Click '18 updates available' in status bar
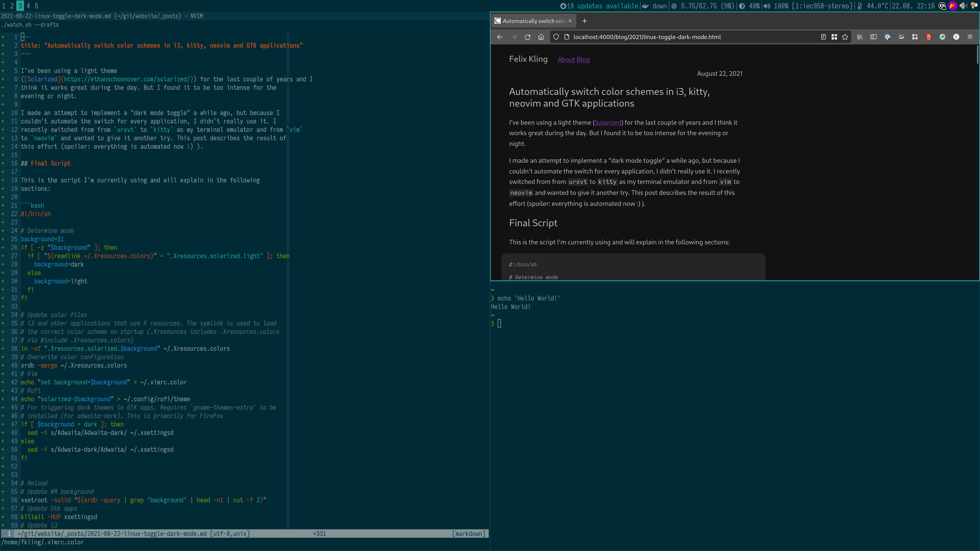Image resolution: width=980 pixels, height=551 pixels. click(x=603, y=6)
